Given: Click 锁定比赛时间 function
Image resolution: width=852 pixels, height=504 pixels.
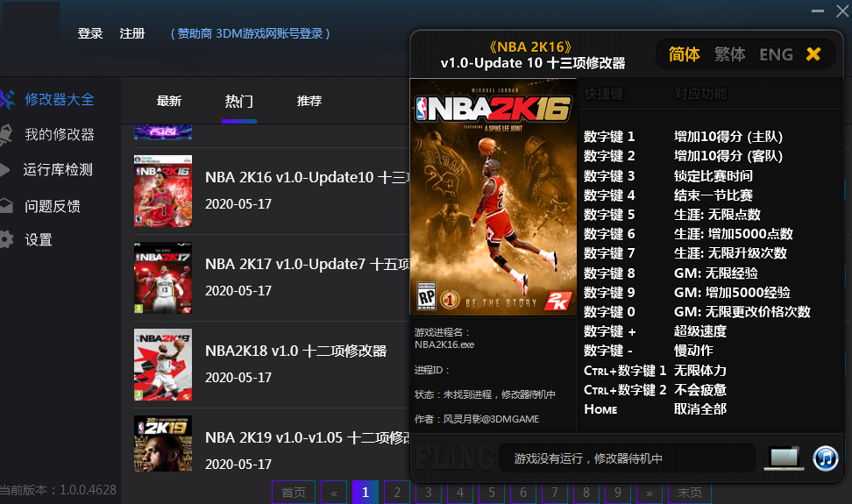Looking at the screenshot, I should point(714,176).
